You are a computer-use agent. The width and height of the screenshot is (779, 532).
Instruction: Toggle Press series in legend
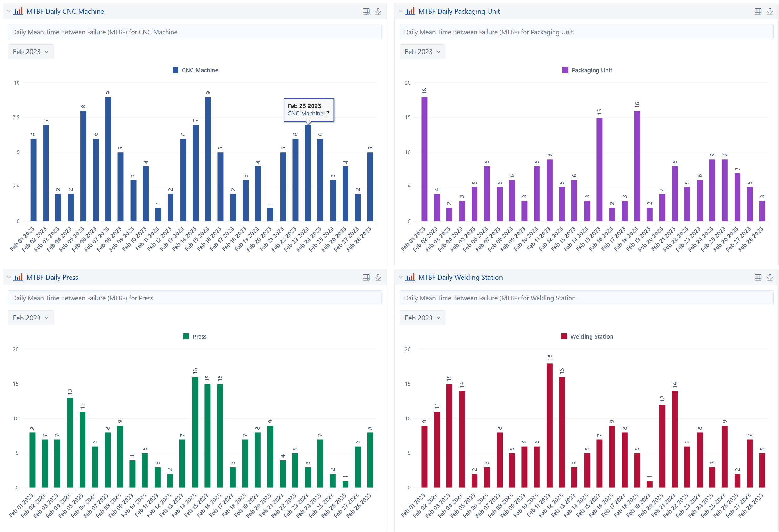[195, 336]
